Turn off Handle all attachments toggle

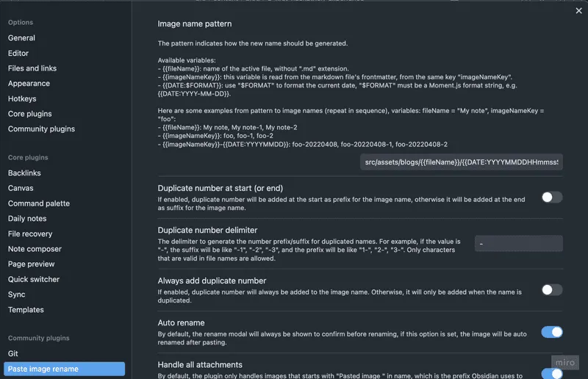552,373
